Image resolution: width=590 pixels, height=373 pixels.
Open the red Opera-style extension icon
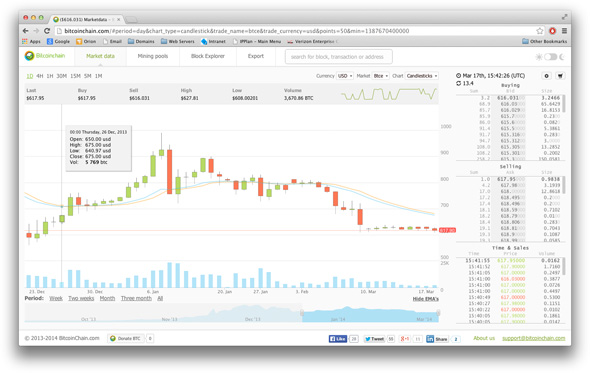pos(552,31)
